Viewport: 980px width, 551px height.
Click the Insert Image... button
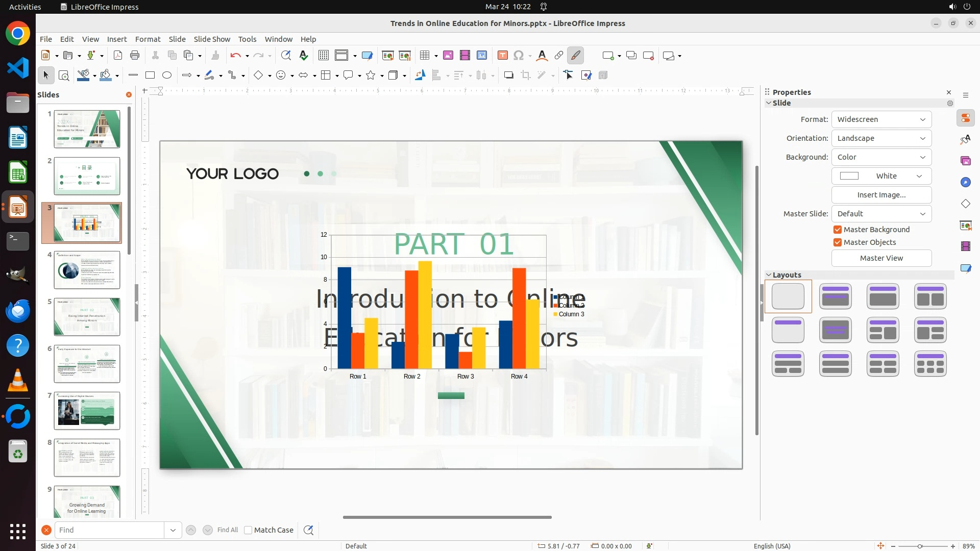[x=881, y=195]
